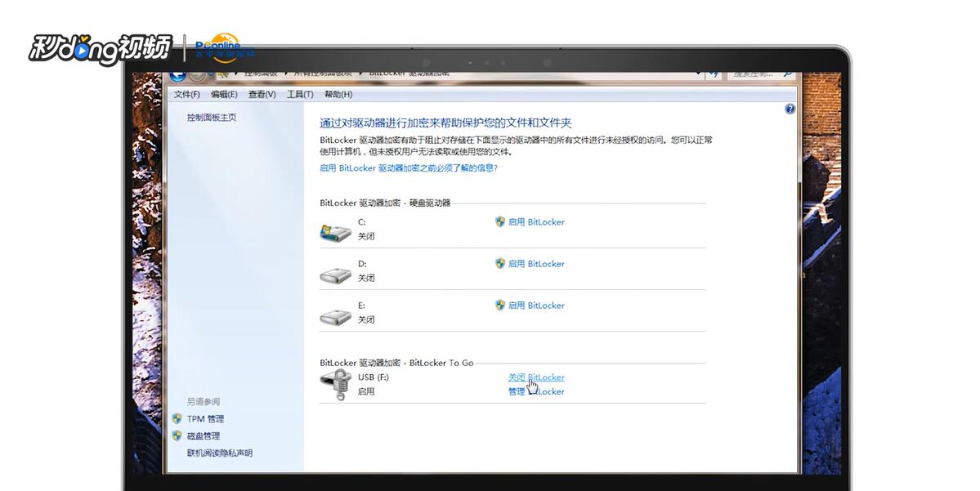Go to 控制面板主页 in the sidebar

(211, 118)
